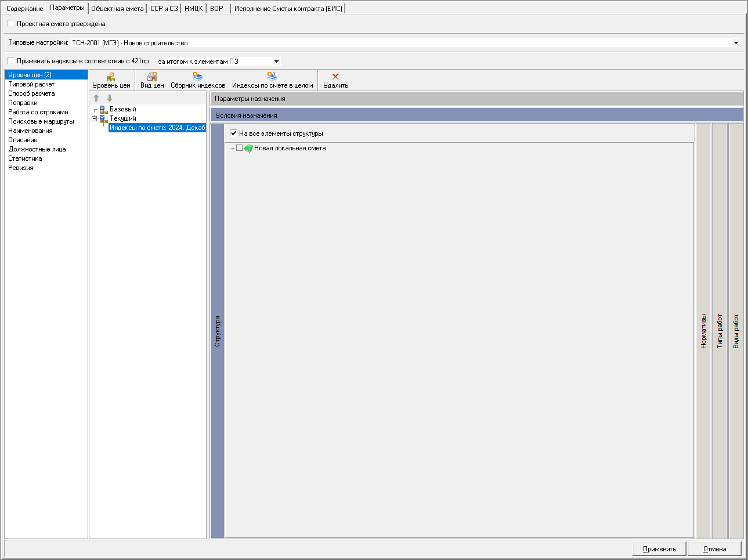Enable Проектная смета утверждена checkbox
Viewport: 748px width, 560px height.
[11, 24]
